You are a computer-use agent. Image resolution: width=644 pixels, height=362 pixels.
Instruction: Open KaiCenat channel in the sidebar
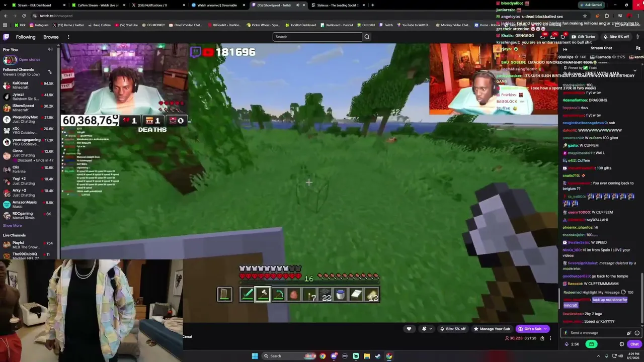click(x=30, y=85)
